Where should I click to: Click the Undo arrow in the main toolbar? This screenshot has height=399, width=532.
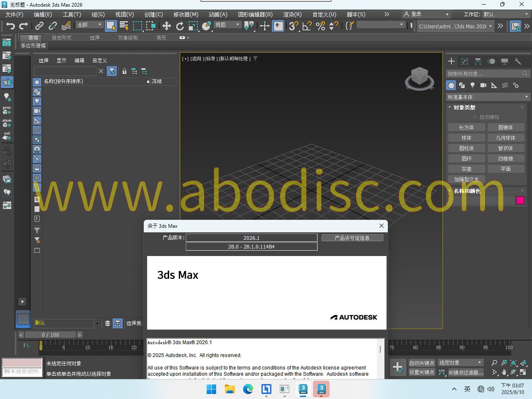tap(10, 26)
